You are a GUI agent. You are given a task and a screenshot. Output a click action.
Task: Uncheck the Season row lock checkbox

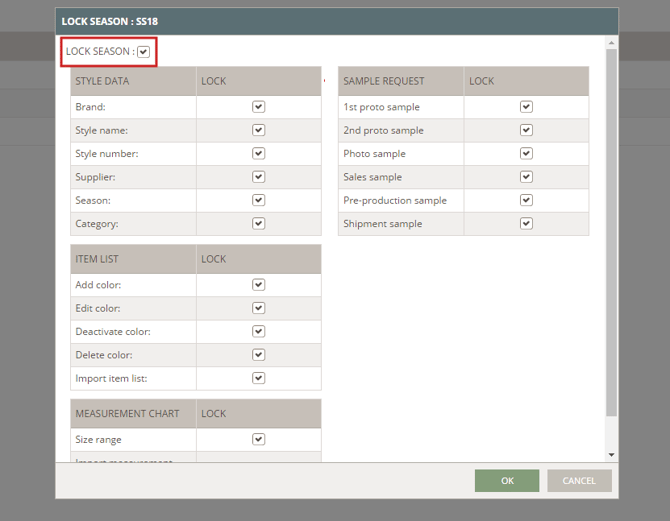click(x=258, y=200)
